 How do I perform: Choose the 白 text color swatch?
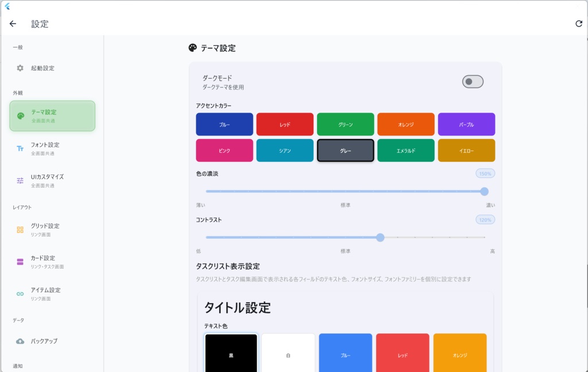[x=288, y=354]
